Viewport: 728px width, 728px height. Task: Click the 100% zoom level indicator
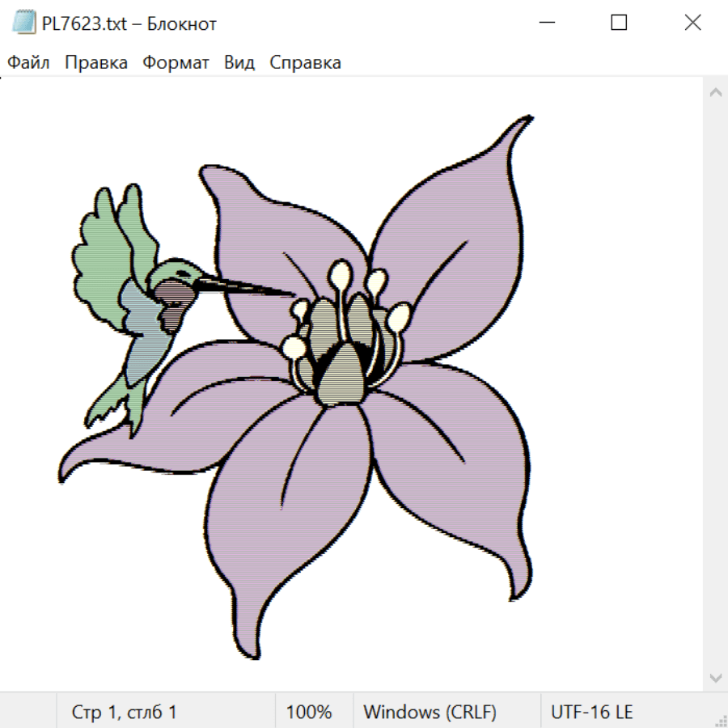coord(309,712)
